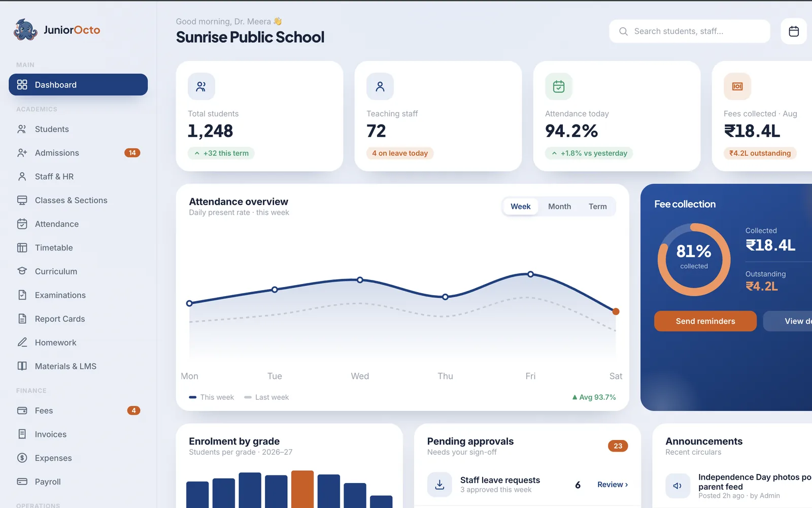Click the Avg 93.7% label
The image size is (812, 508).
point(594,397)
